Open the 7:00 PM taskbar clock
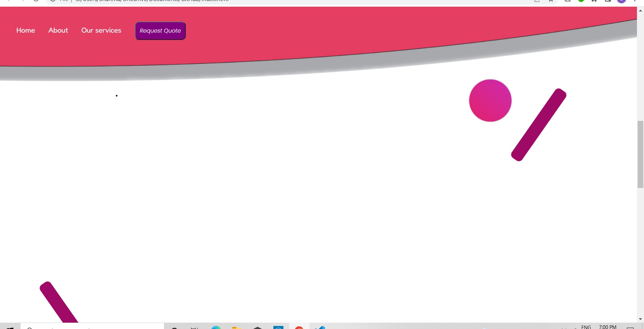The image size is (644, 329). [607, 327]
